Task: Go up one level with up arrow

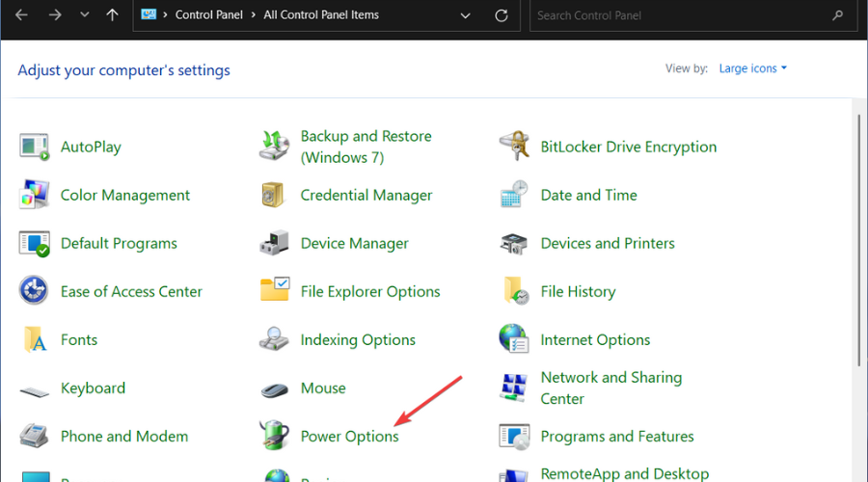Action: 113,14
